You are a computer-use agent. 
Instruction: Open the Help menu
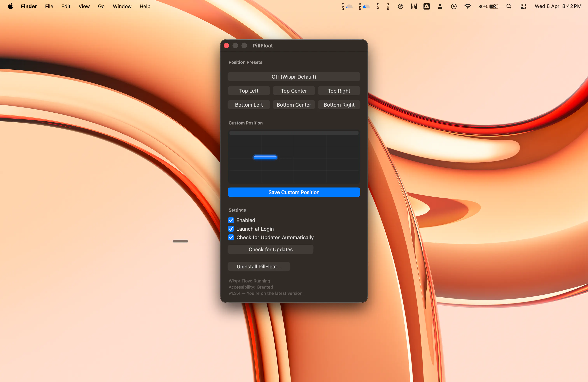point(145,6)
